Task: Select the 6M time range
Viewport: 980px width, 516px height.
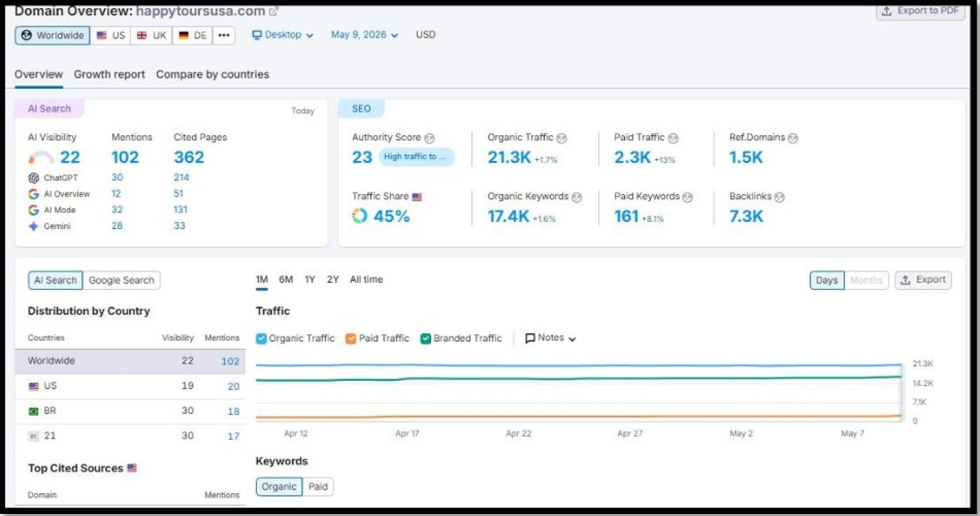Action: tap(286, 279)
